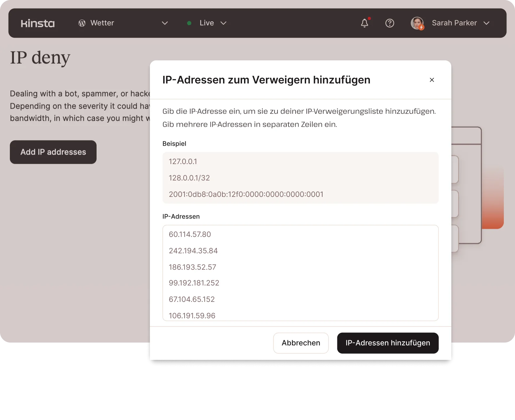Click the green Live status dot
This screenshot has width=515, height=420.
[x=189, y=23]
